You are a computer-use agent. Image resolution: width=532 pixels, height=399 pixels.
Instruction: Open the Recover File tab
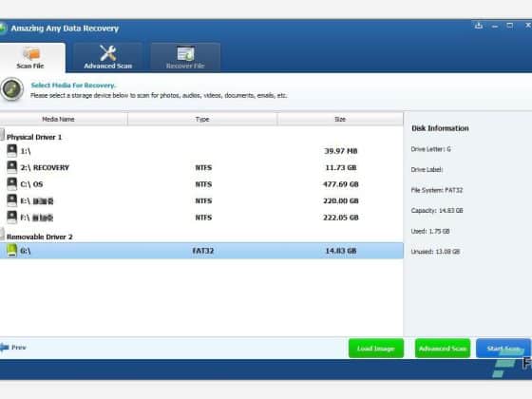185,58
